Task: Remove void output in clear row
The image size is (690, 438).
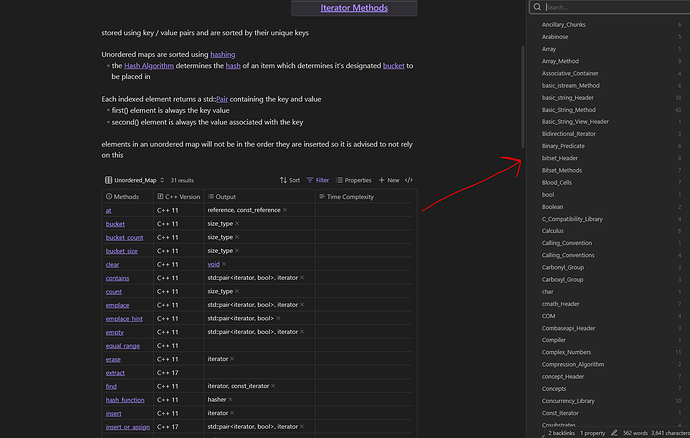Action: [x=224, y=264]
